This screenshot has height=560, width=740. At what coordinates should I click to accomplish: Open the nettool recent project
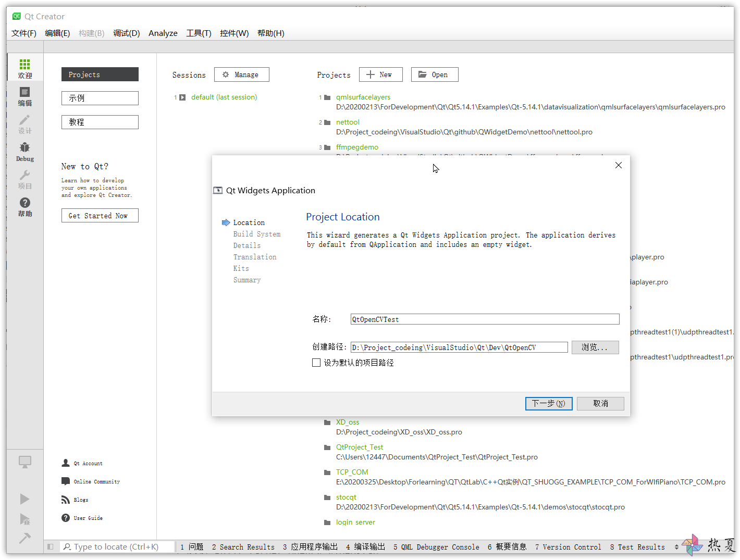[348, 122]
